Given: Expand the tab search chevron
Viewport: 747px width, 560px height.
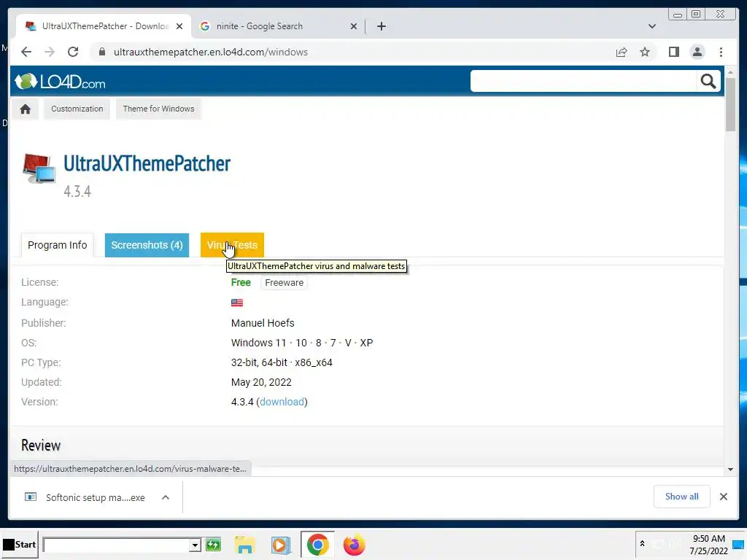Looking at the screenshot, I should 651,26.
